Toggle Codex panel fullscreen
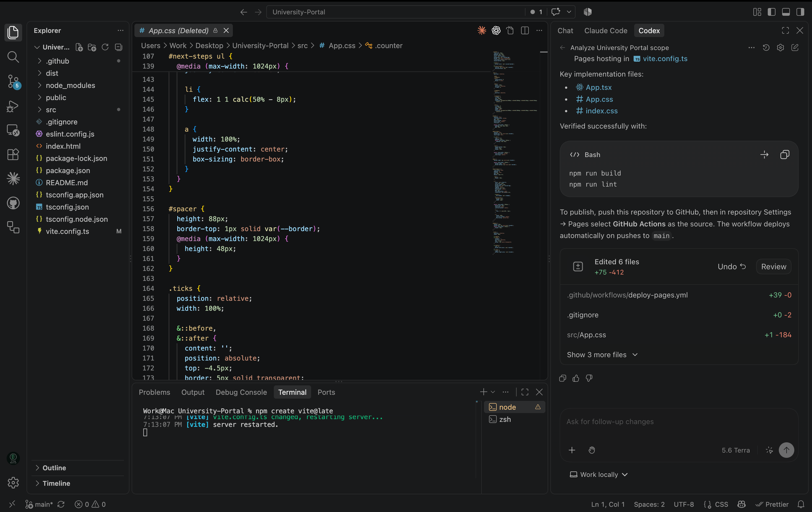Screen dimensions: 812x512 click(x=785, y=30)
